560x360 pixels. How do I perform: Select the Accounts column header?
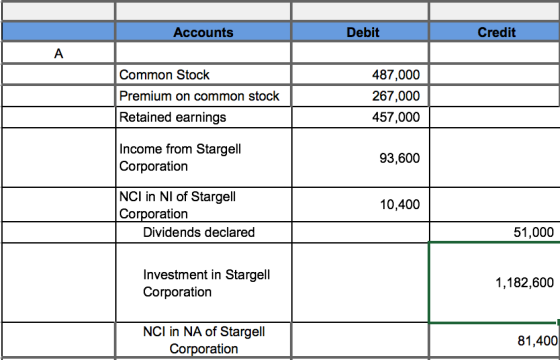203,32
